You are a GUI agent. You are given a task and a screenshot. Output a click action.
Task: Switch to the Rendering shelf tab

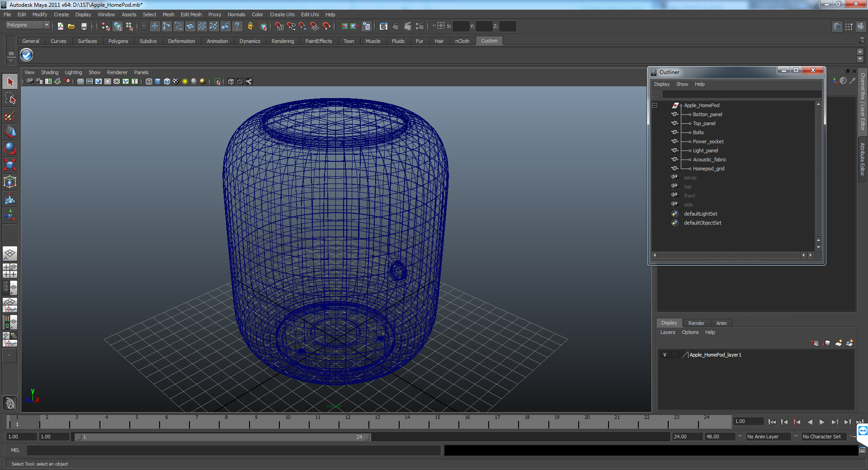click(x=283, y=41)
